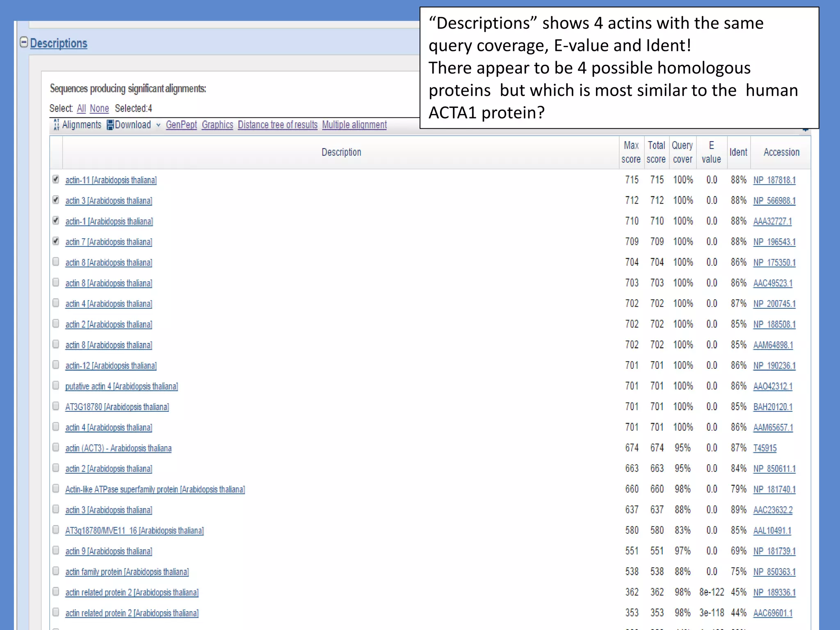
Task: Open the Graphics view link
Action: click(217, 125)
